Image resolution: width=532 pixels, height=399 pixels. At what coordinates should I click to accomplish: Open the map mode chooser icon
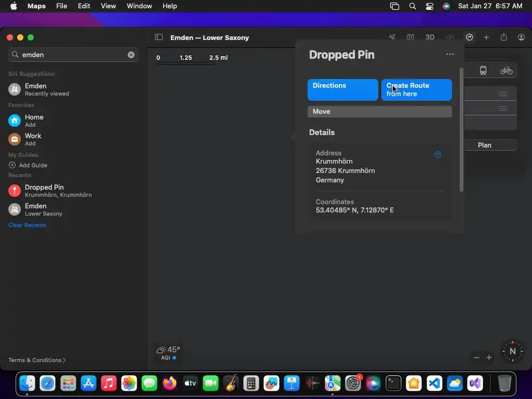(410, 37)
